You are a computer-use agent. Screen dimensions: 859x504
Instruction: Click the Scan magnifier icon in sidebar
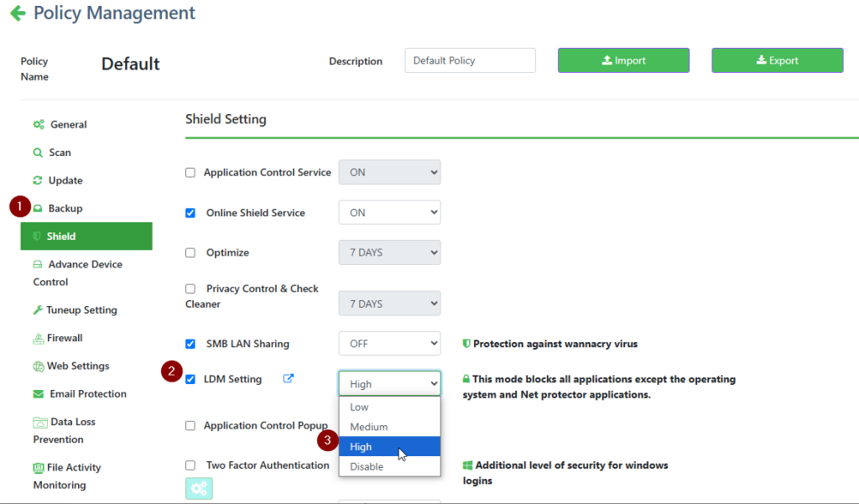pos(38,153)
